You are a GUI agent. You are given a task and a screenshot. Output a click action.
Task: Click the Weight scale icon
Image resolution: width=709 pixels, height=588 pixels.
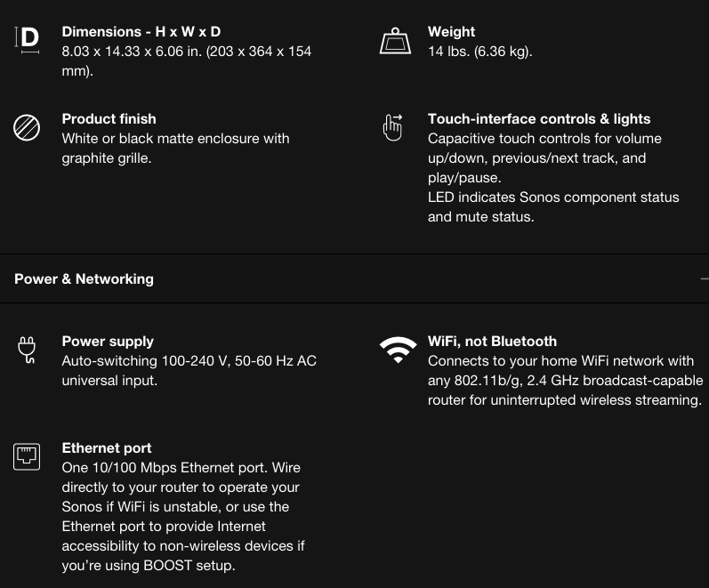(x=395, y=41)
